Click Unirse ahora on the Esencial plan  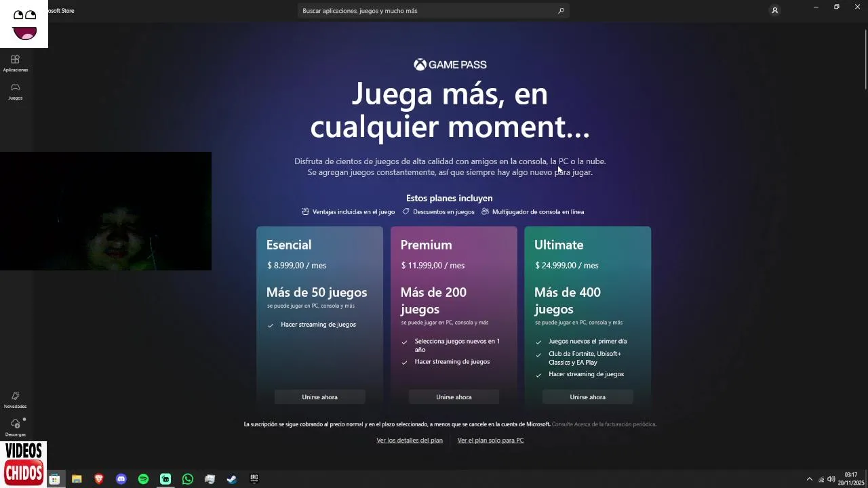click(319, 397)
